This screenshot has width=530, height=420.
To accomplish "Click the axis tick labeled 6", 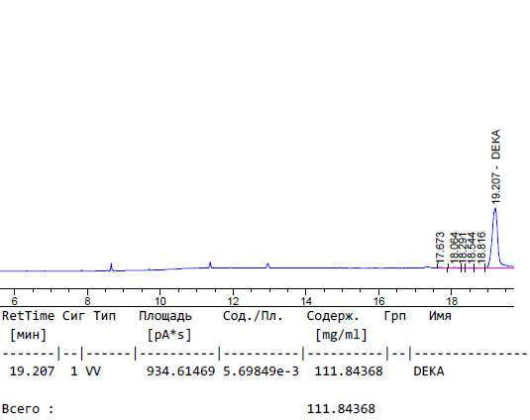I will tap(14, 301).
